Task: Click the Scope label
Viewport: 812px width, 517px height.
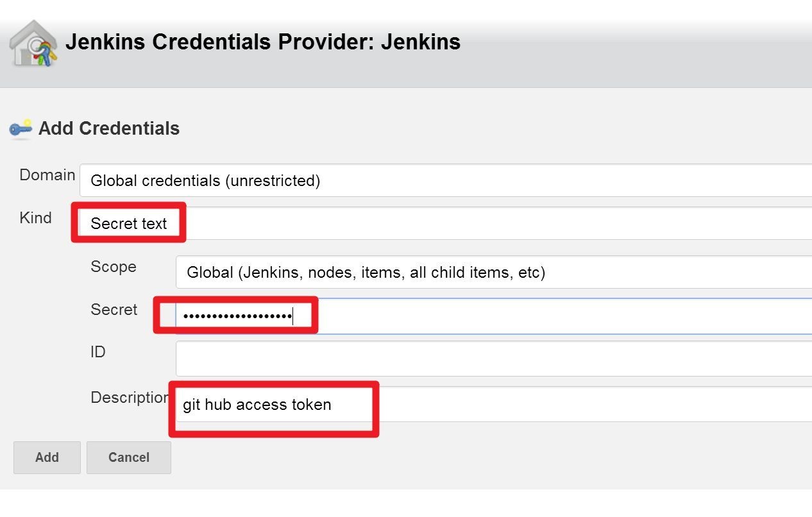Action: coord(114,267)
